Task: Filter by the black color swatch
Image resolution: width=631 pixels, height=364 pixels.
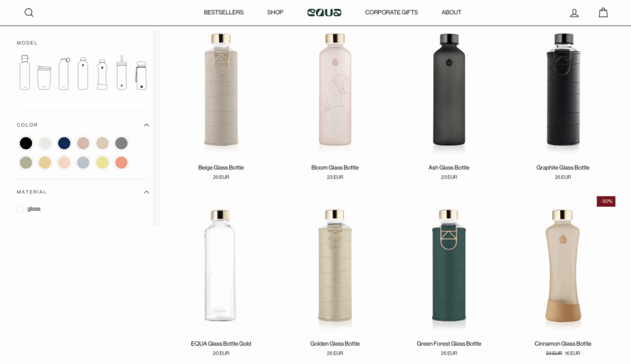Action: click(26, 143)
